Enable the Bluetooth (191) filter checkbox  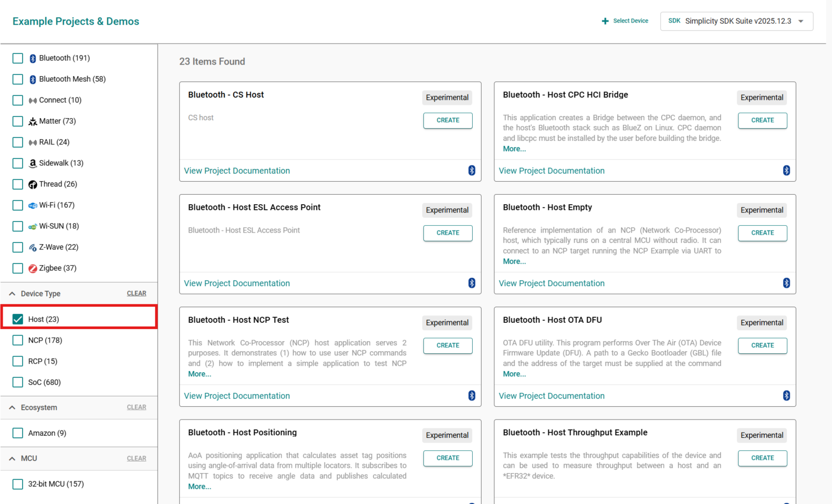pos(18,58)
